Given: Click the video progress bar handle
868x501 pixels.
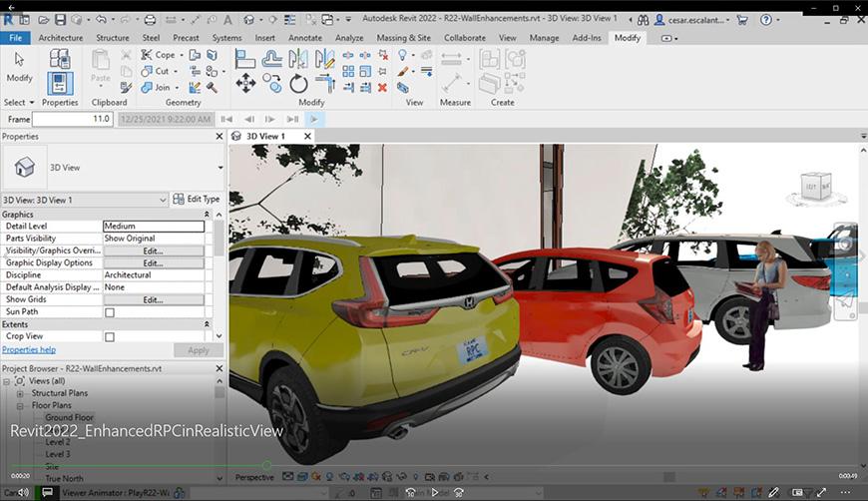Looking at the screenshot, I should pos(266,465).
